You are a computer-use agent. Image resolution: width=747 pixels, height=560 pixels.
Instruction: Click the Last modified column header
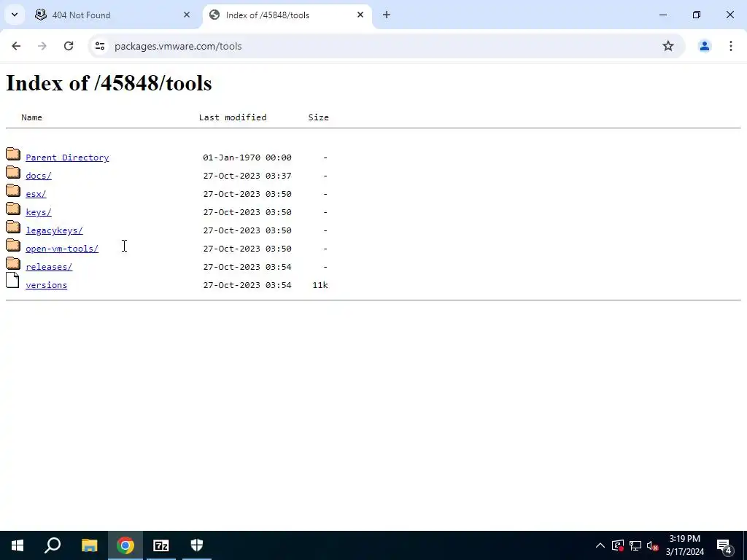[x=233, y=117]
